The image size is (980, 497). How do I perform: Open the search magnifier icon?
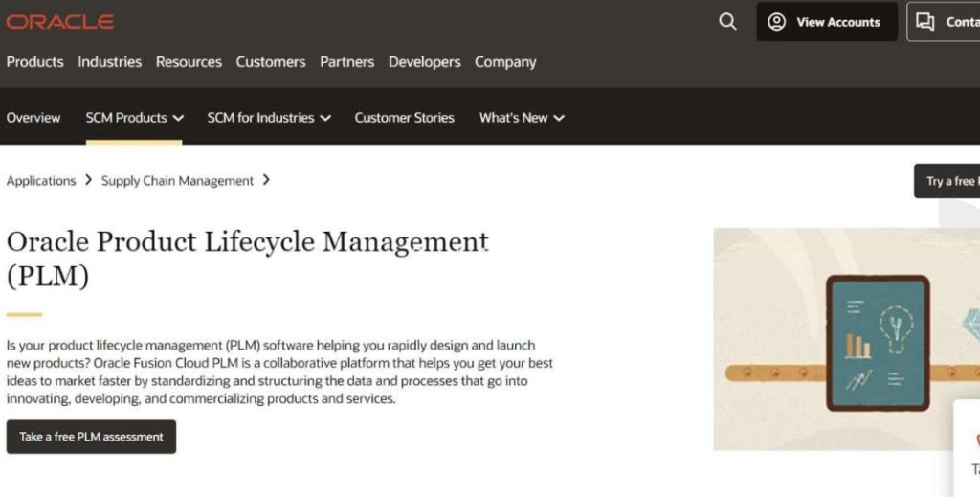[727, 22]
